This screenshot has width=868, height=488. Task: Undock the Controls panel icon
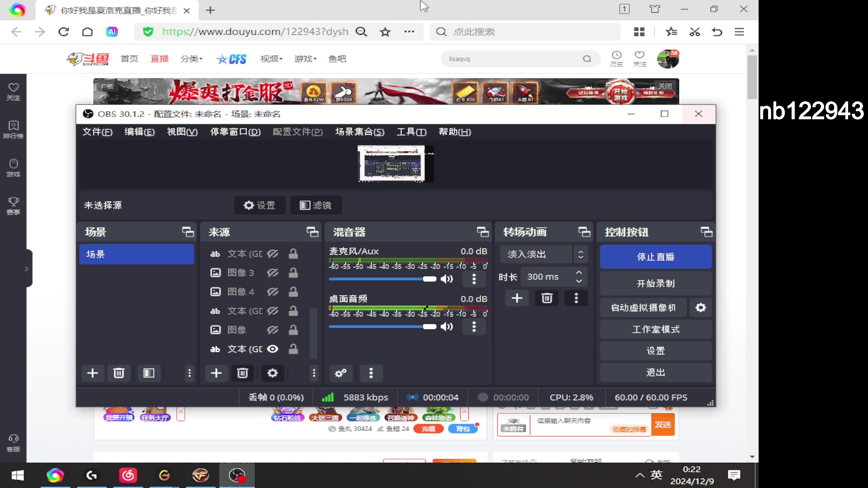pyautogui.click(x=706, y=232)
